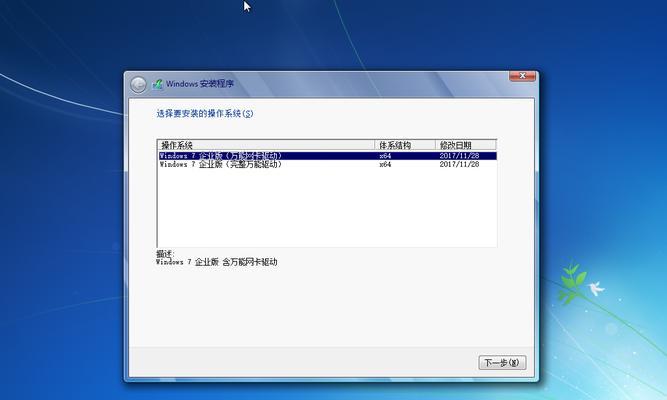Select Windows 7 企业版 (完整万能驱动) row
The width and height of the screenshot is (667, 400).
327,164
